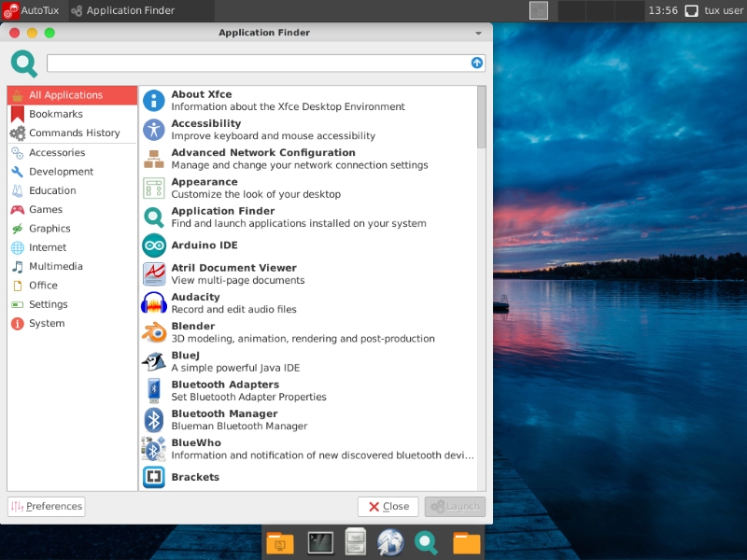Image resolution: width=747 pixels, height=560 pixels.
Task: Show Commands History category
Action: click(x=73, y=133)
